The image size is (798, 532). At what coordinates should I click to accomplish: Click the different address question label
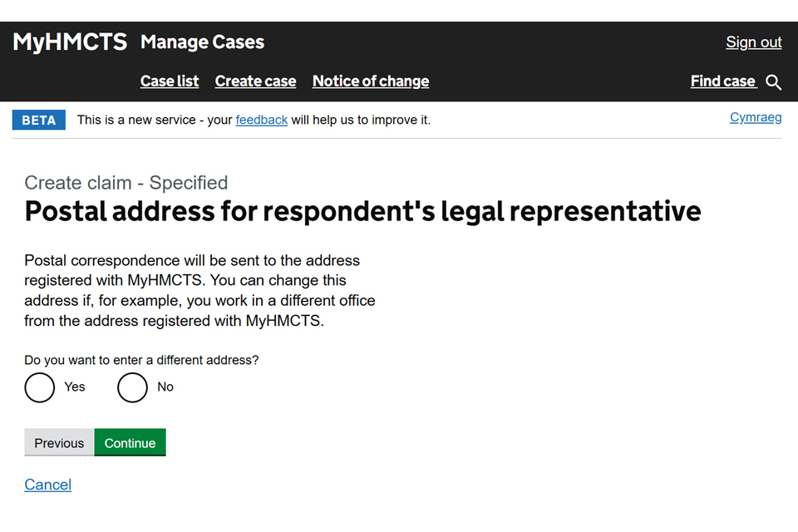point(141,361)
